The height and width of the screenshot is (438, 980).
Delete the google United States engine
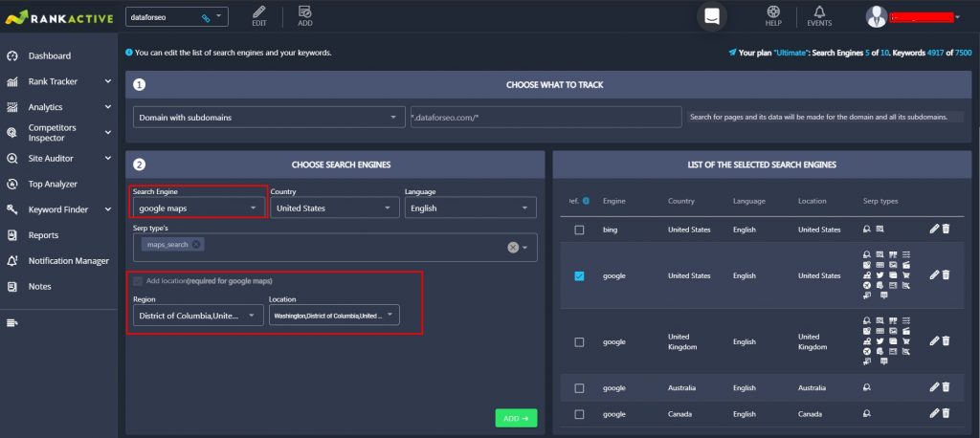(946, 274)
